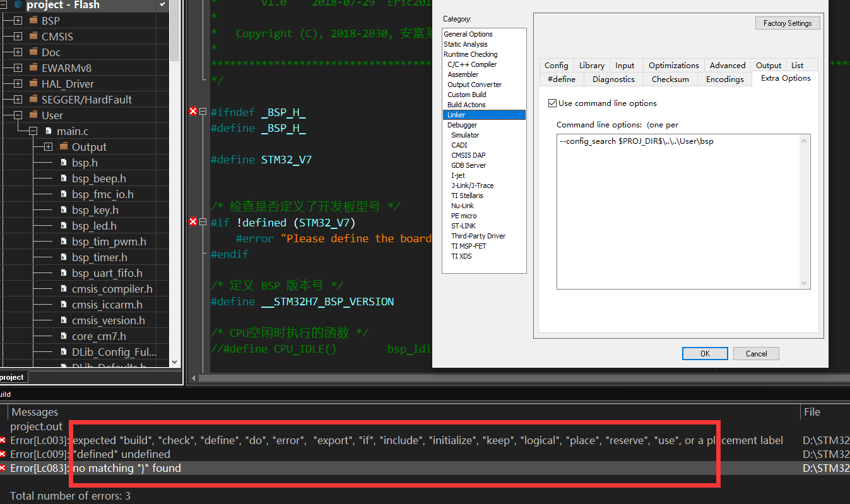850x504 pixels.
Task: Switch to the Library tab
Action: pos(592,65)
